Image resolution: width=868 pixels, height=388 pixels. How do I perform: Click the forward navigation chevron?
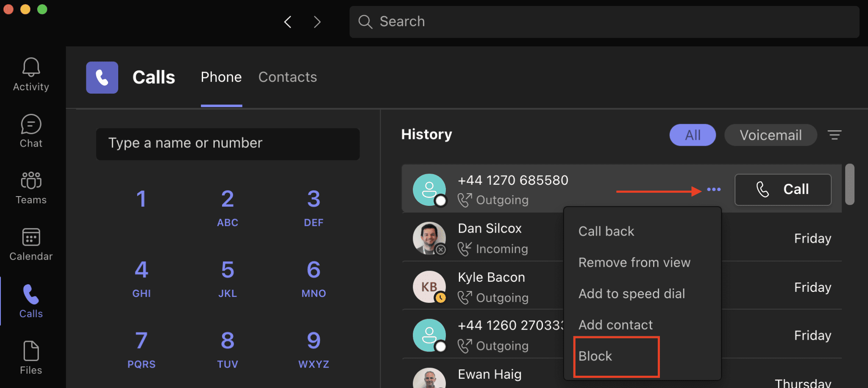(x=317, y=22)
